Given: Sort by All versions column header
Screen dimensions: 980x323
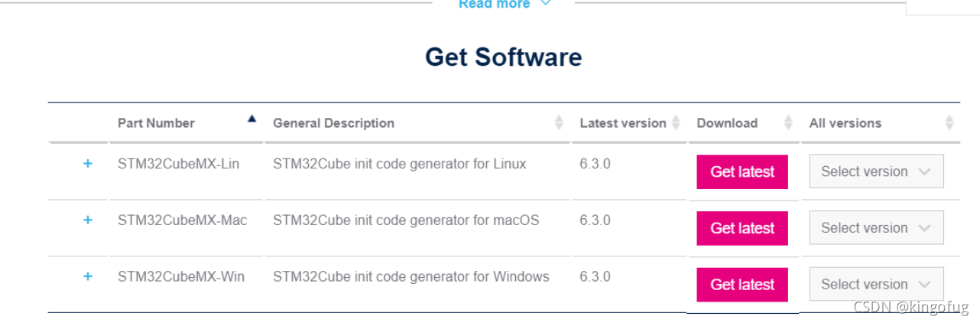Looking at the screenshot, I should [x=845, y=123].
